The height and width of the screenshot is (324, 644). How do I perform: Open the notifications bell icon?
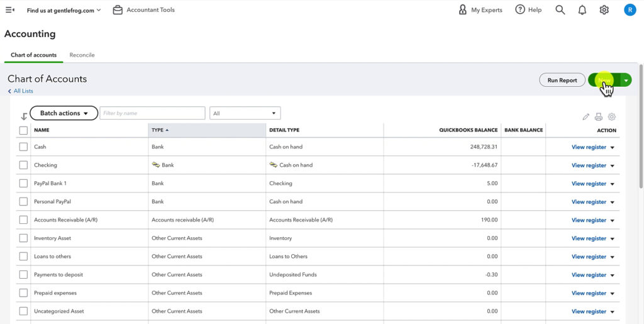(582, 10)
